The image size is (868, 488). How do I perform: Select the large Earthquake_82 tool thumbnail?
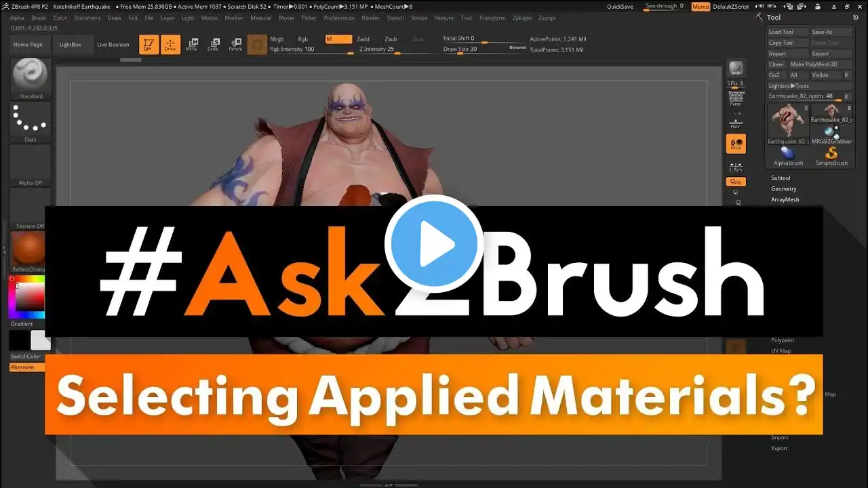pos(788,123)
